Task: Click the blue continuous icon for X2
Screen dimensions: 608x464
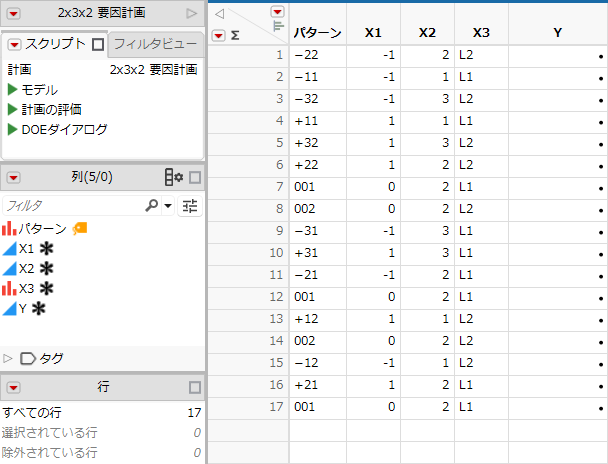Action: (x=9, y=269)
